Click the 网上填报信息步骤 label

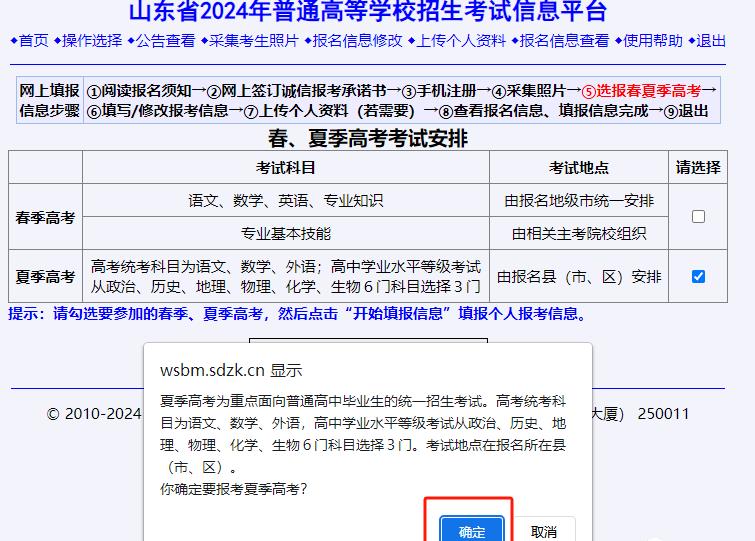(50, 100)
